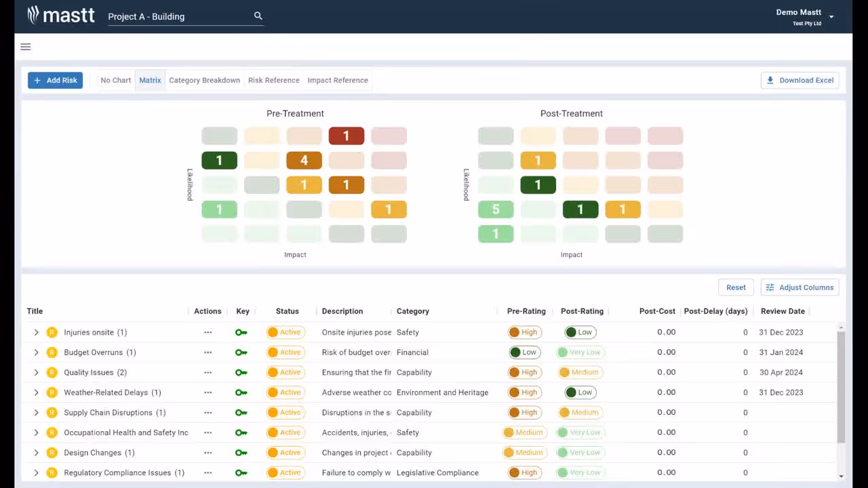
Task: Toggle the key for Supply Chain Disruptions
Action: pos(241,412)
